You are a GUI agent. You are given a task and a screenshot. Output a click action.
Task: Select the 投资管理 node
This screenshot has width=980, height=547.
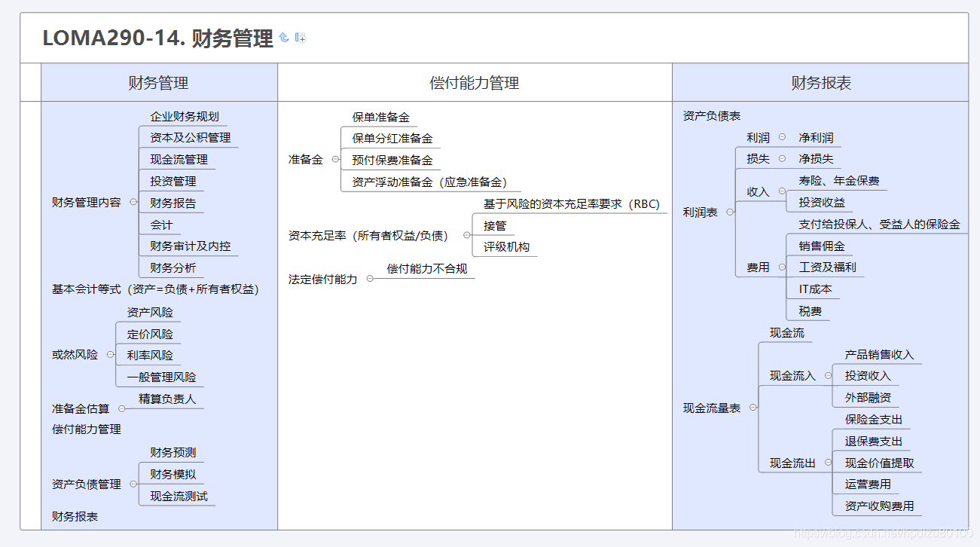pyautogui.click(x=172, y=182)
